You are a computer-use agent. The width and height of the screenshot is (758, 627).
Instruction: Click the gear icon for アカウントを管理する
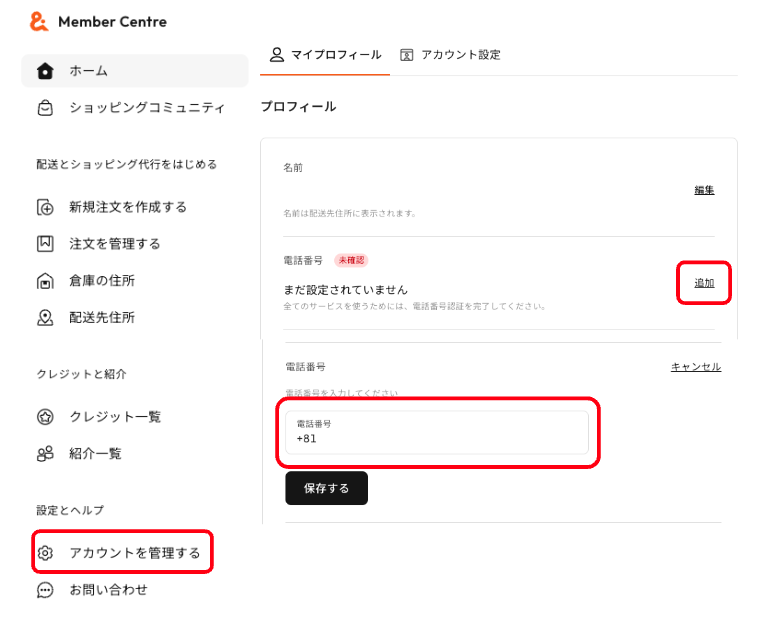pos(45,553)
